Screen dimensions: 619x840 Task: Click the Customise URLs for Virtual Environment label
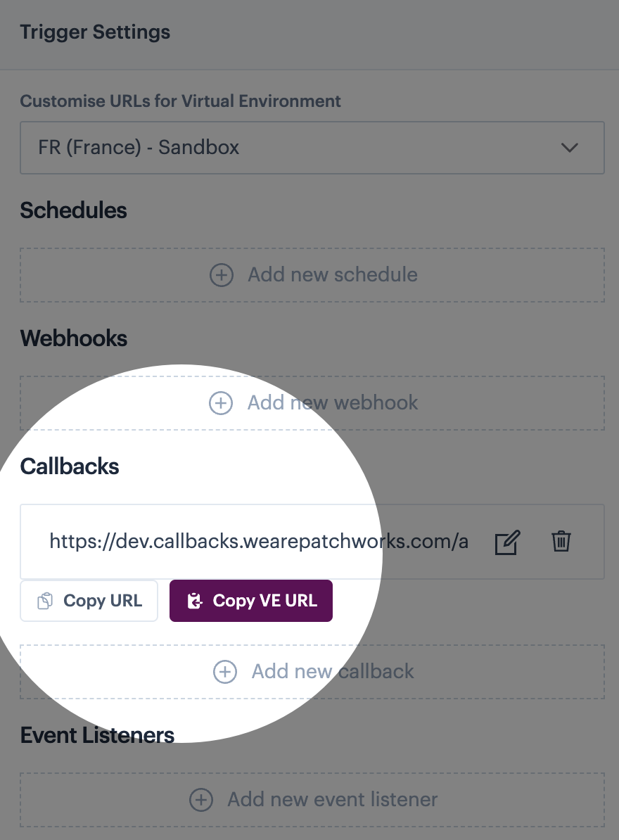click(180, 101)
